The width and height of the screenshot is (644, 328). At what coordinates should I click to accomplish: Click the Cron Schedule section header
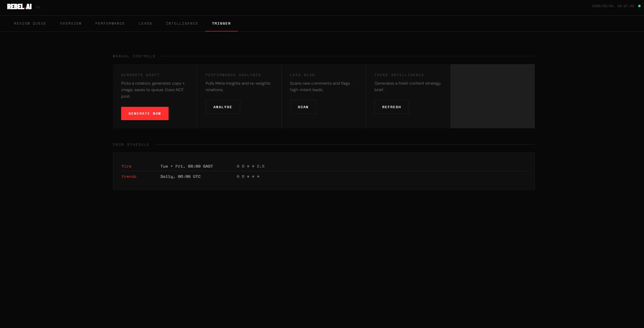click(x=131, y=144)
